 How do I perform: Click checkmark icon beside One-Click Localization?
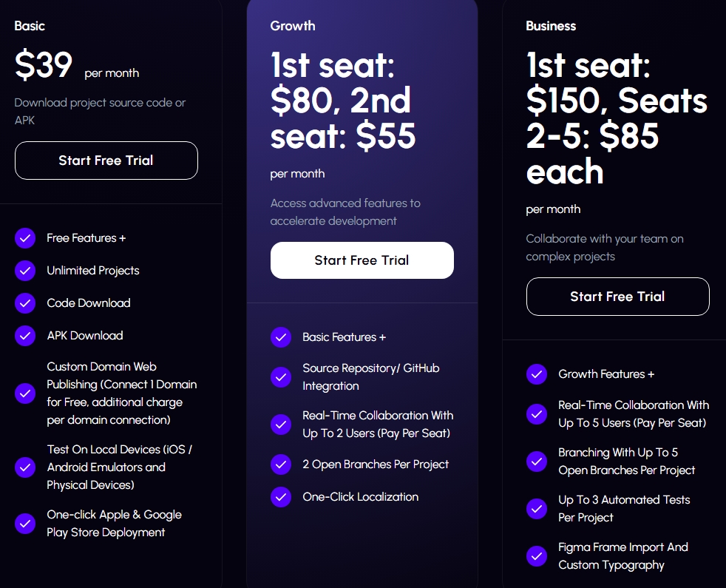tap(281, 497)
